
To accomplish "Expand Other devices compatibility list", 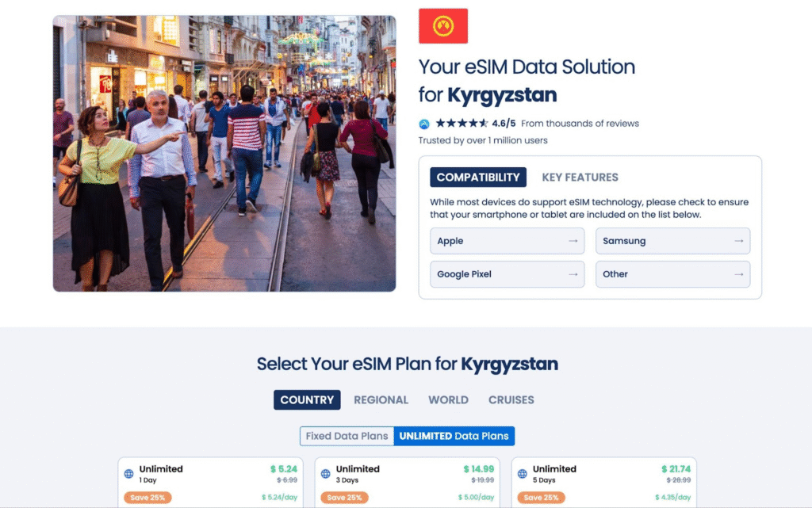I will click(672, 274).
